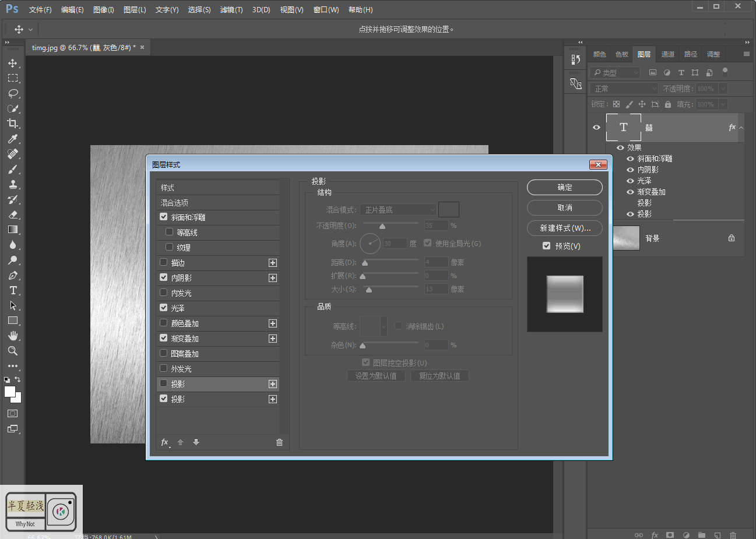Select 混合选项 in styles list
The height and width of the screenshot is (539, 756).
point(217,202)
